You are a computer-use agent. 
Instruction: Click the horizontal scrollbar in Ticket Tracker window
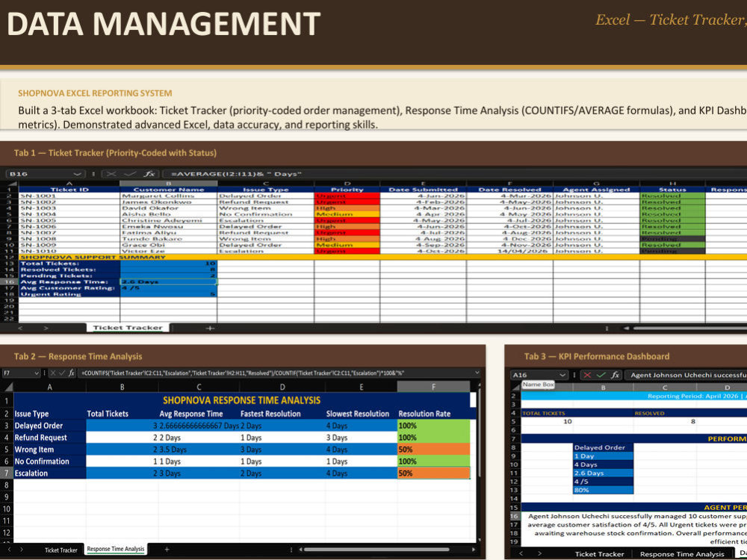[x=689, y=328]
